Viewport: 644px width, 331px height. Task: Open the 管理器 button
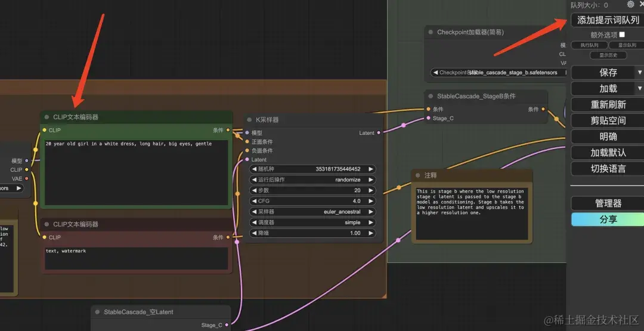point(608,203)
